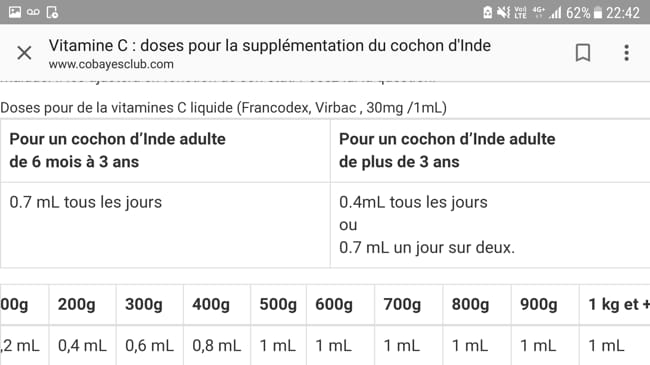
Task: Tap the voicemail icon in status bar
Action: (x=33, y=12)
